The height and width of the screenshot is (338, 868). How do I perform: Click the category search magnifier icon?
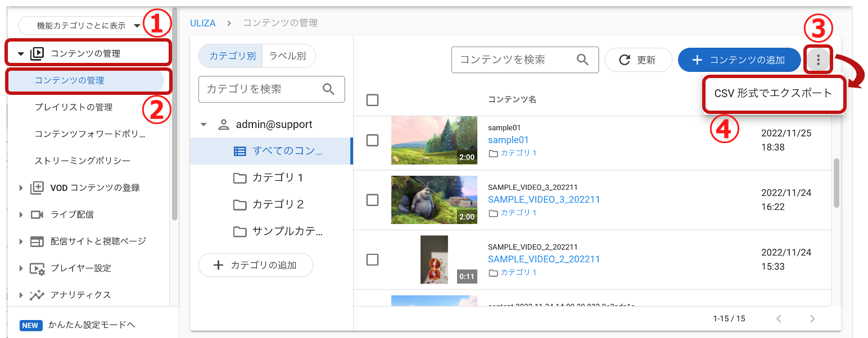click(329, 89)
